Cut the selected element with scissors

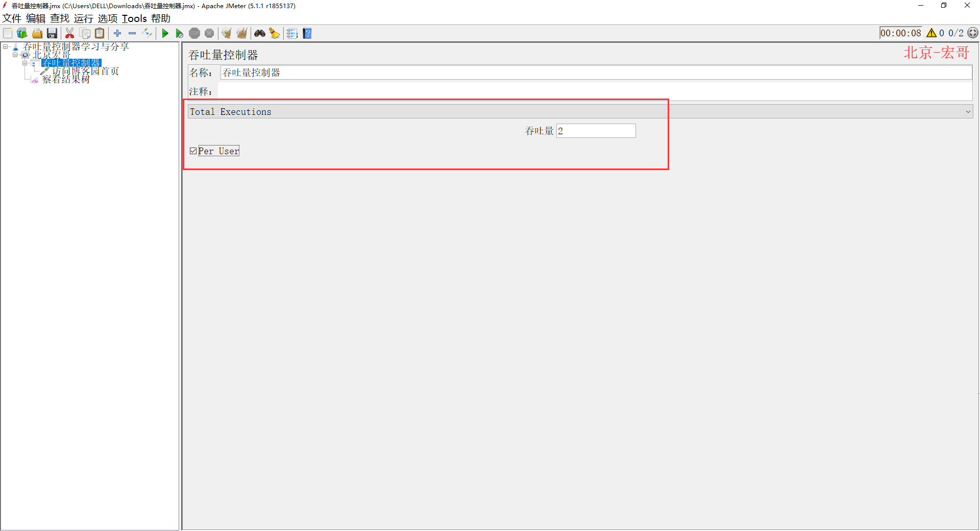pyautogui.click(x=69, y=33)
